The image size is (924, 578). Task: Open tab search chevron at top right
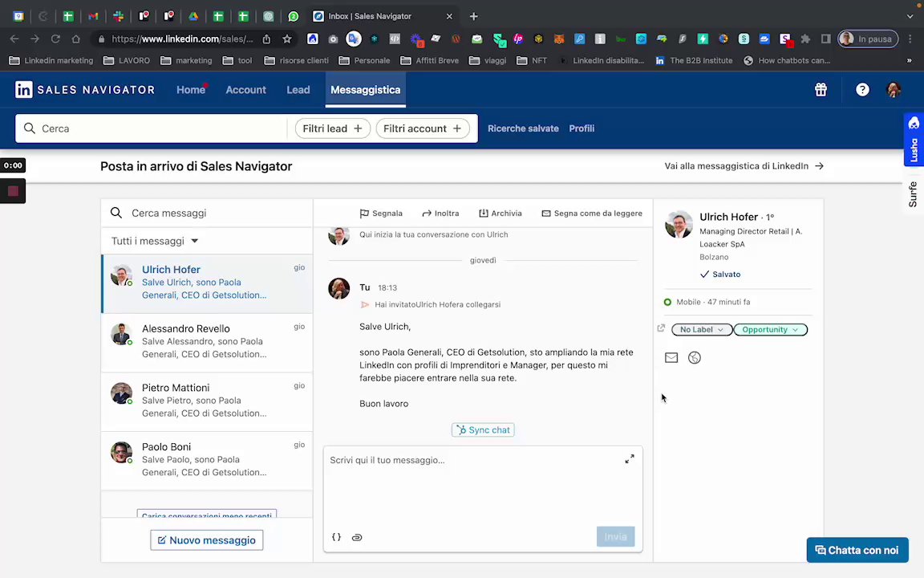tap(910, 17)
